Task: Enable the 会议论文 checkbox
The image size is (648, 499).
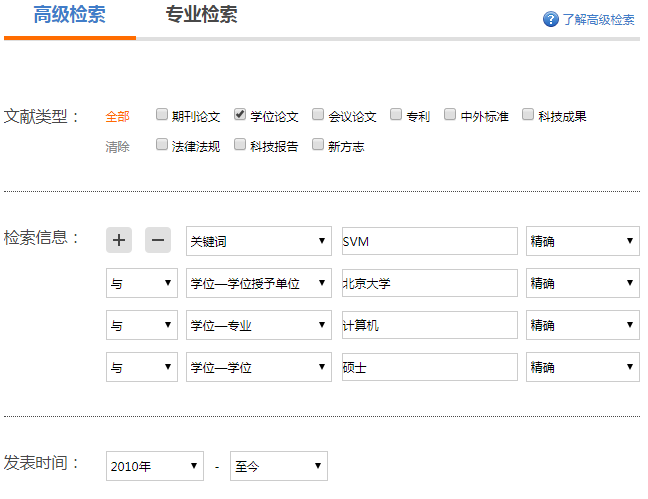Action: pyautogui.click(x=318, y=115)
